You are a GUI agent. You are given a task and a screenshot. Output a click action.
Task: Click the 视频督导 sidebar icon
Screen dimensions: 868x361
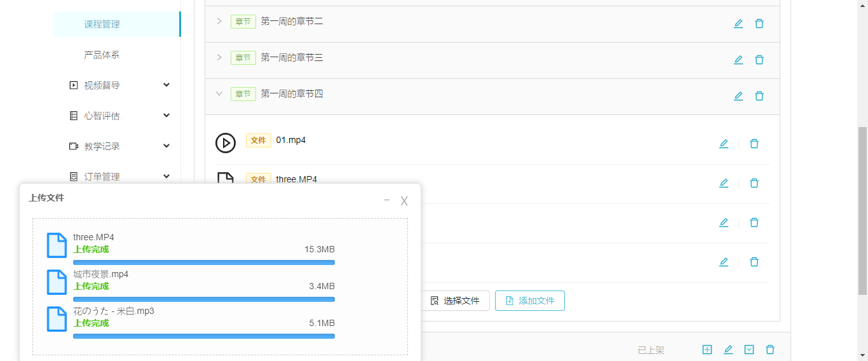(x=74, y=85)
